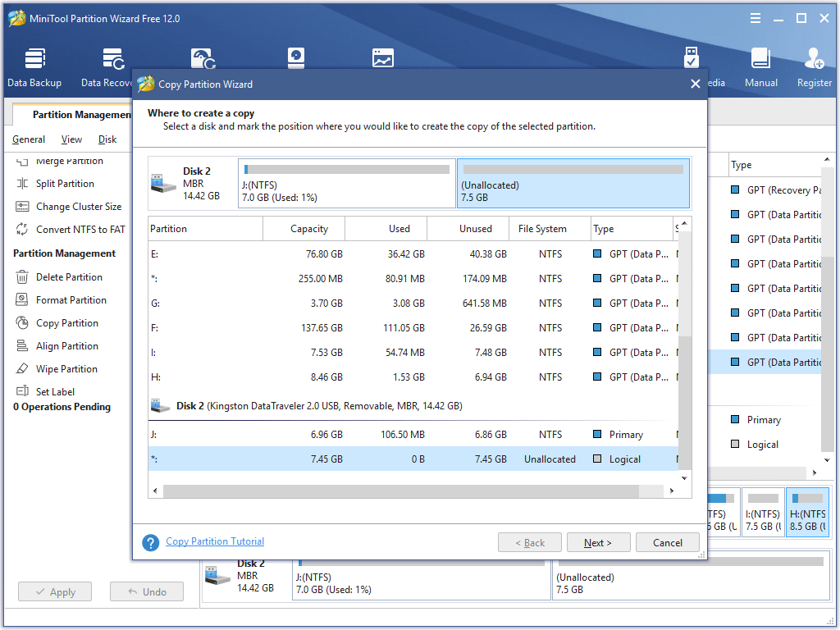The width and height of the screenshot is (840, 630).
Task: Click the Undo button
Action: coord(147,592)
